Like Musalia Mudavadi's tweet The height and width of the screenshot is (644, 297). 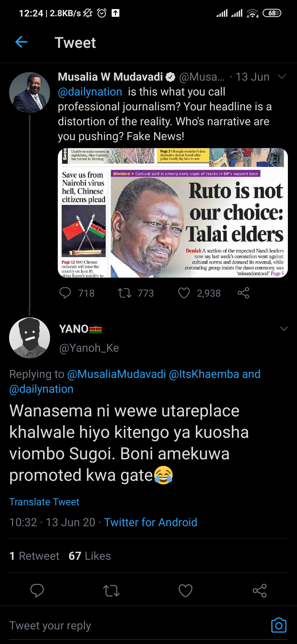click(184, 293)
